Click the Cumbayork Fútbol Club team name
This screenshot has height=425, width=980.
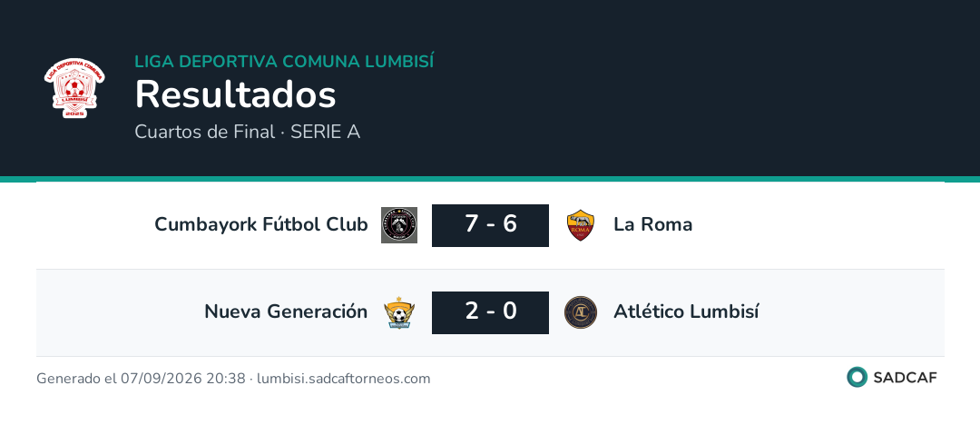tap(261, 224)
